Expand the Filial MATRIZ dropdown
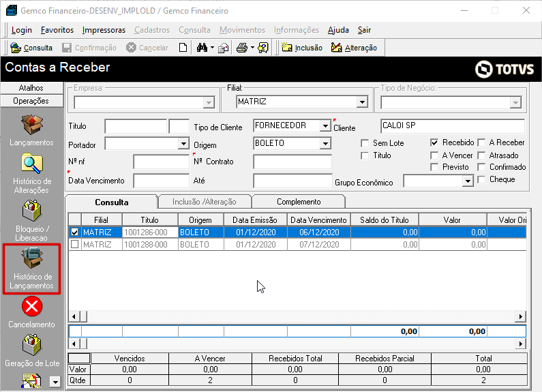This screenshot has width=542, height=392. pyautogui.click(x=362, y=102)
